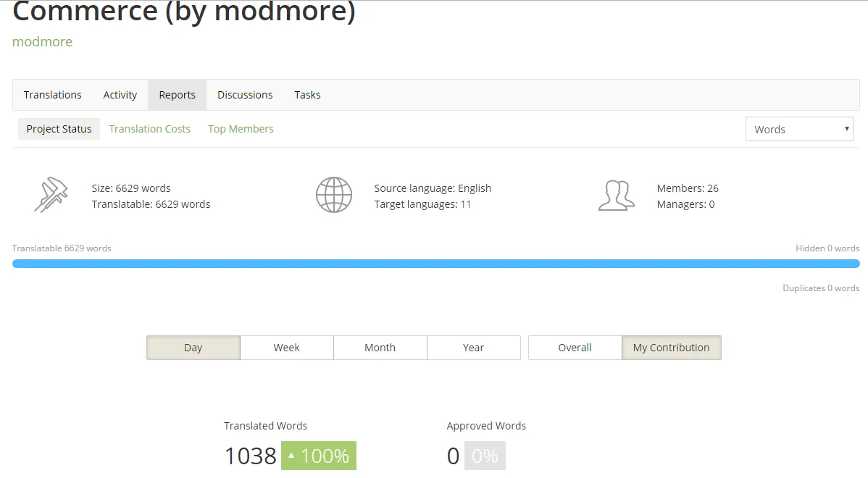This screenshot has height=478, width=868.
Task: Click the Commerce (by modmore) title
Action: click(184, 11)
